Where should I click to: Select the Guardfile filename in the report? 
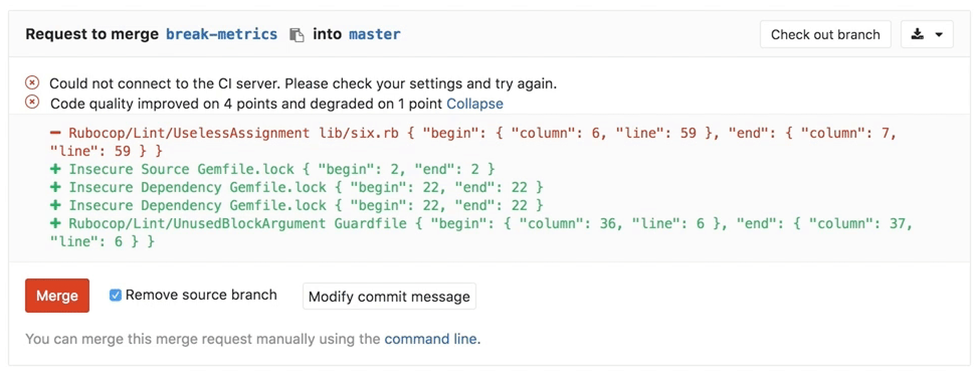point(370,223)
